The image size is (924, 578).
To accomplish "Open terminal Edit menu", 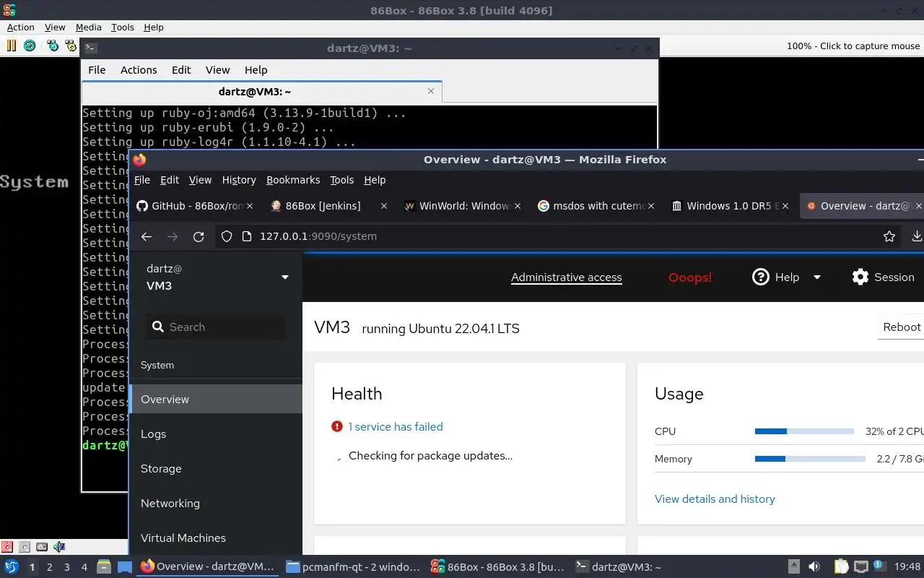I will 181,70.
